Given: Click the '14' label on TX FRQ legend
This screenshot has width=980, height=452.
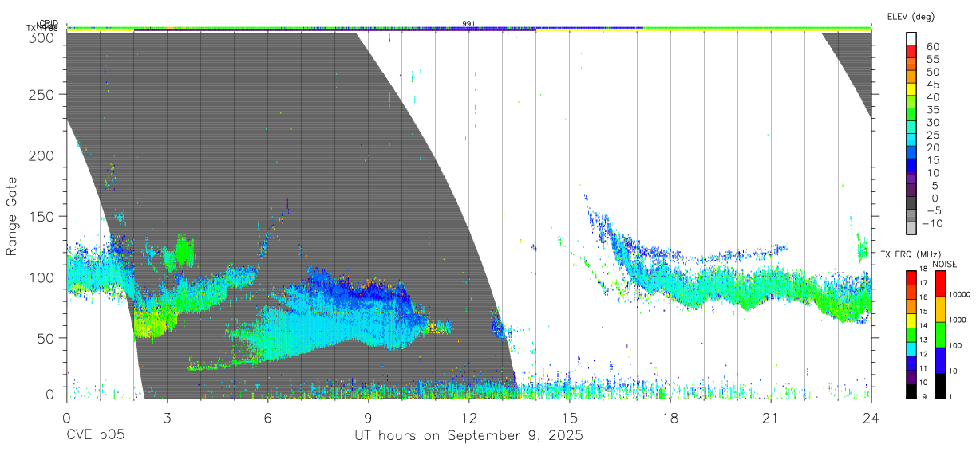Looking at the screenshot, I should [x=923, y=326].
